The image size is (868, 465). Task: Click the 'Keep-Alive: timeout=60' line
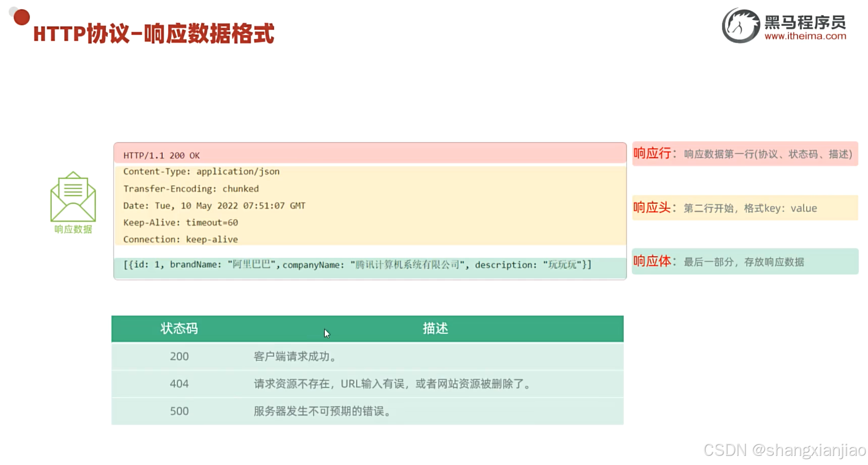click(x=180, y=222)
